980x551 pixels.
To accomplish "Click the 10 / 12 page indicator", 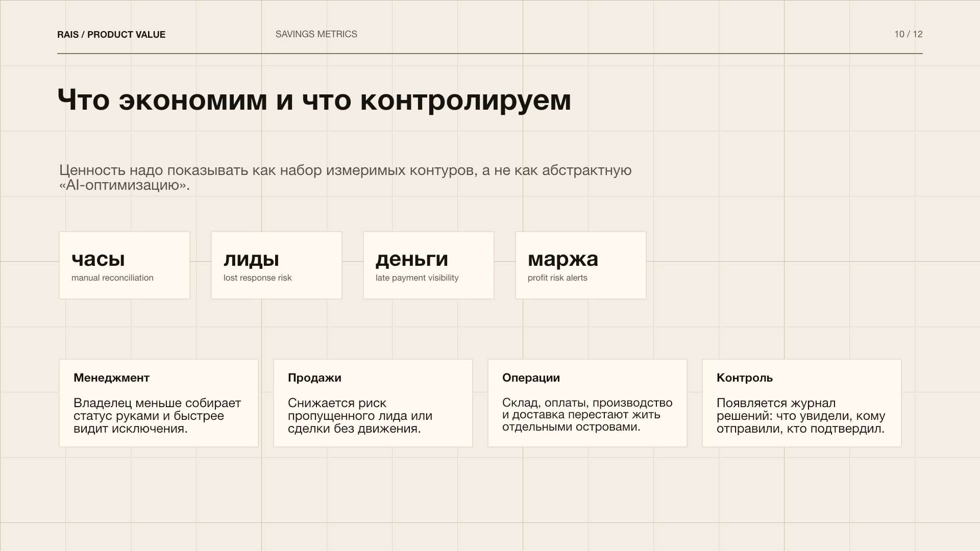I will pos(908,34).
